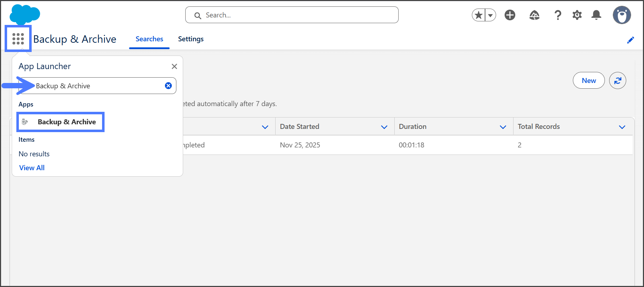The height and width of the screenshot is (287, 644).
Task: Open the App Launcher grid icon
Action: pos(18,38)
